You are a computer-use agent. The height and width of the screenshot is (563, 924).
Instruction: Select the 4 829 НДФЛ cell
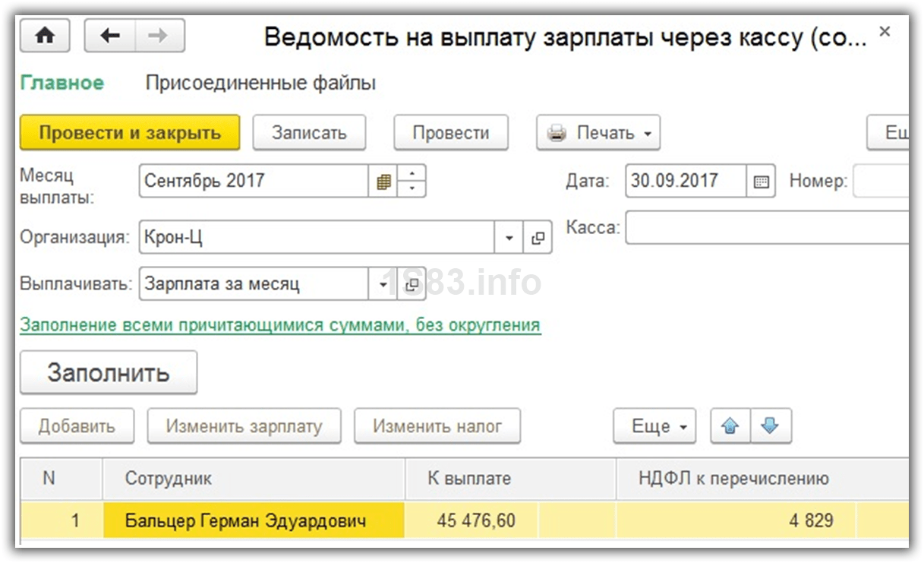point(736,520)
